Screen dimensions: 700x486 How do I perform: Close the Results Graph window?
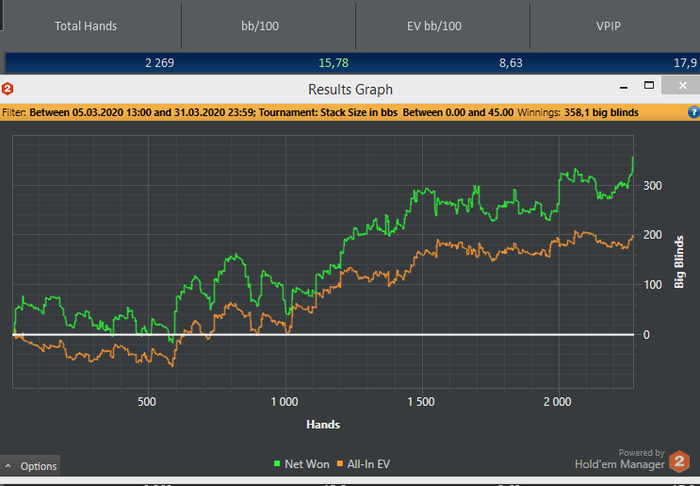[682, 85]
